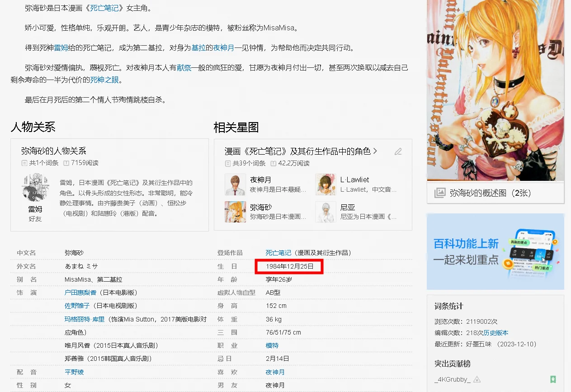Viewport: 571px width, 392px height.
Task: Click the 相关星图 section heading
Action: click(236, 127)
